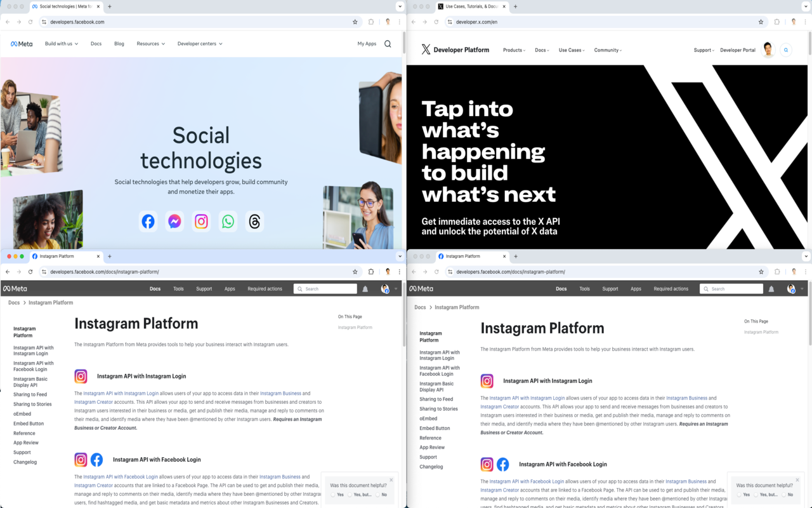This screenshot has height=508, width=812.
Task: Open notifications bell in bottom-right Instagram Platform window
Action: point(771,289)
